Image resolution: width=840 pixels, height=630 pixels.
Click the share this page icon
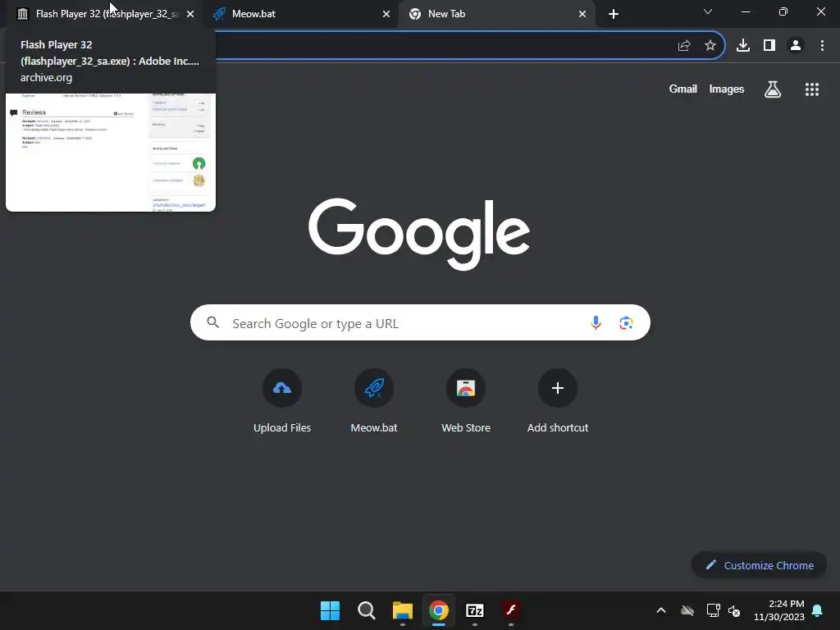[684, 46]
